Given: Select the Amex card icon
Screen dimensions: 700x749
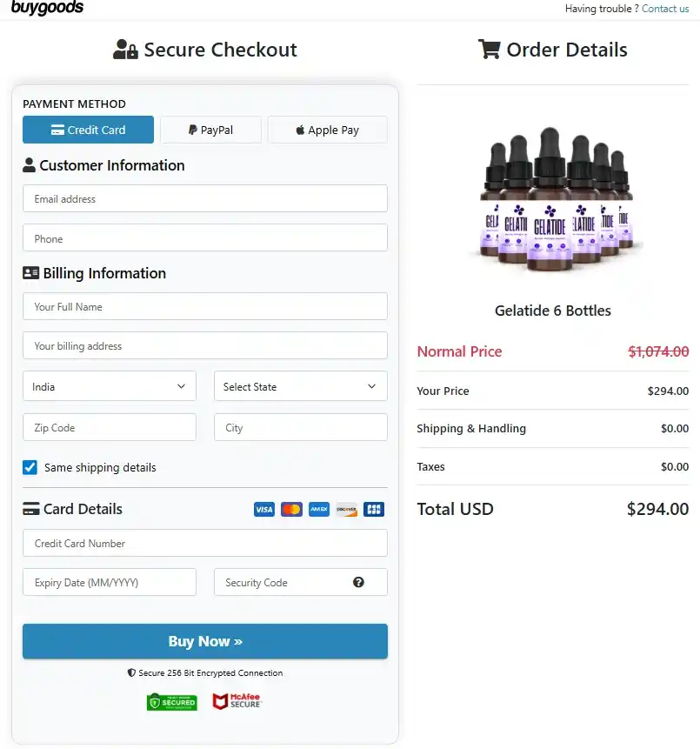Looking at the screenshot, I should pos(319,509).
